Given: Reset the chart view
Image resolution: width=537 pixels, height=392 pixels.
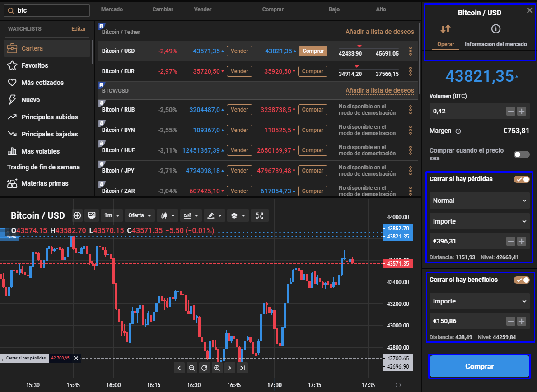Looking at the screenshot, I should (205, 368).
